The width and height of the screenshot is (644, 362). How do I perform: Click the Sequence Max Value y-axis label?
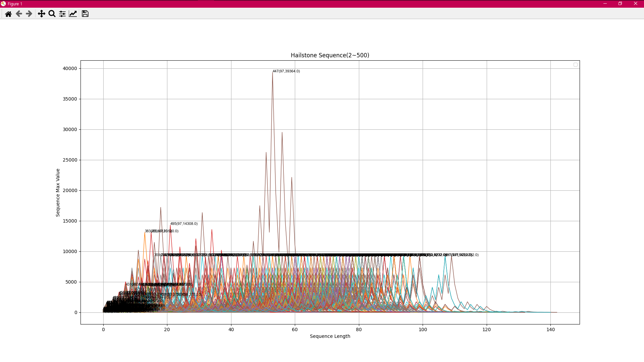click(58, 192)
